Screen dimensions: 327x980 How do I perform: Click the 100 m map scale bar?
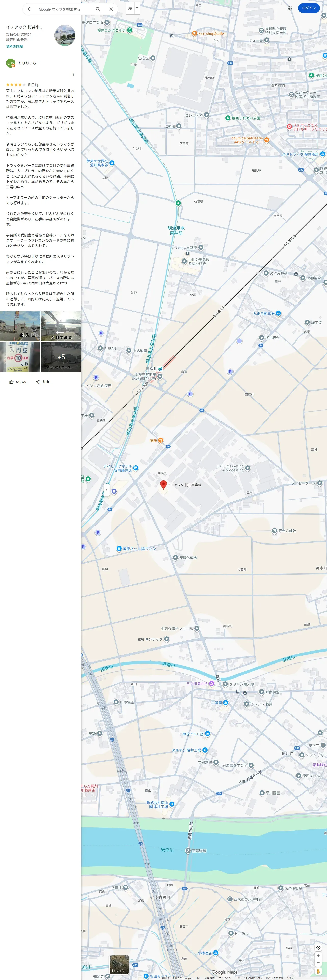tap(304, 978)
